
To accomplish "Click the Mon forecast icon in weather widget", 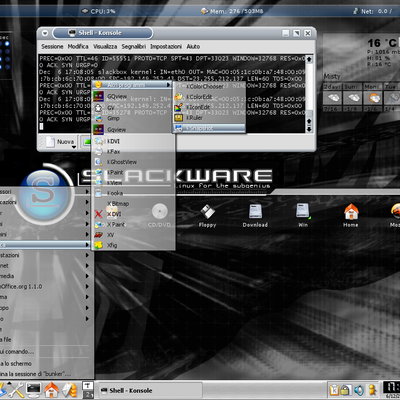I will point(373,98).
